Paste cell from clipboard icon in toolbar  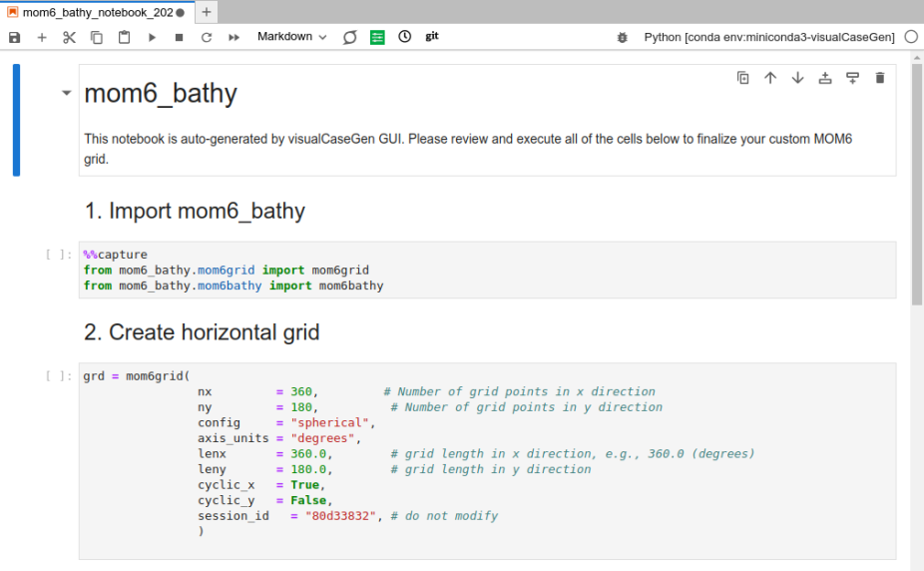[124, 37]
